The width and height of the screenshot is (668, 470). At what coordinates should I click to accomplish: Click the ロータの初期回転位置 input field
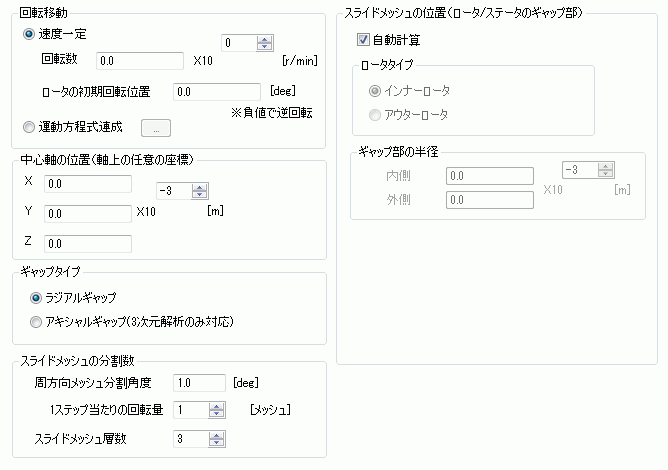coord(216,92)
